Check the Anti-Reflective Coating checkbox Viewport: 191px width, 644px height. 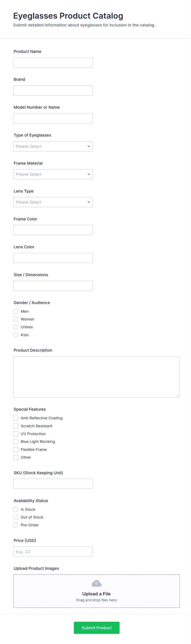[16, 418]
